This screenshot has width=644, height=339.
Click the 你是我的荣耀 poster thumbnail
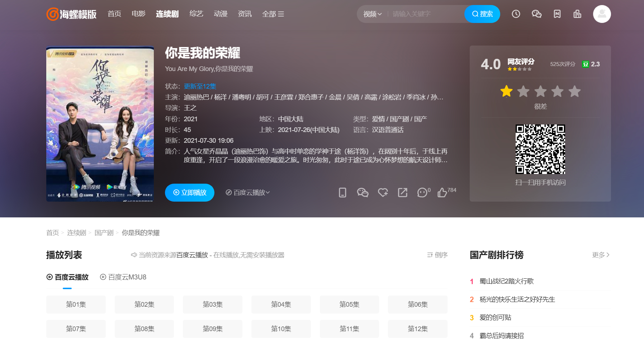[100, 124]
